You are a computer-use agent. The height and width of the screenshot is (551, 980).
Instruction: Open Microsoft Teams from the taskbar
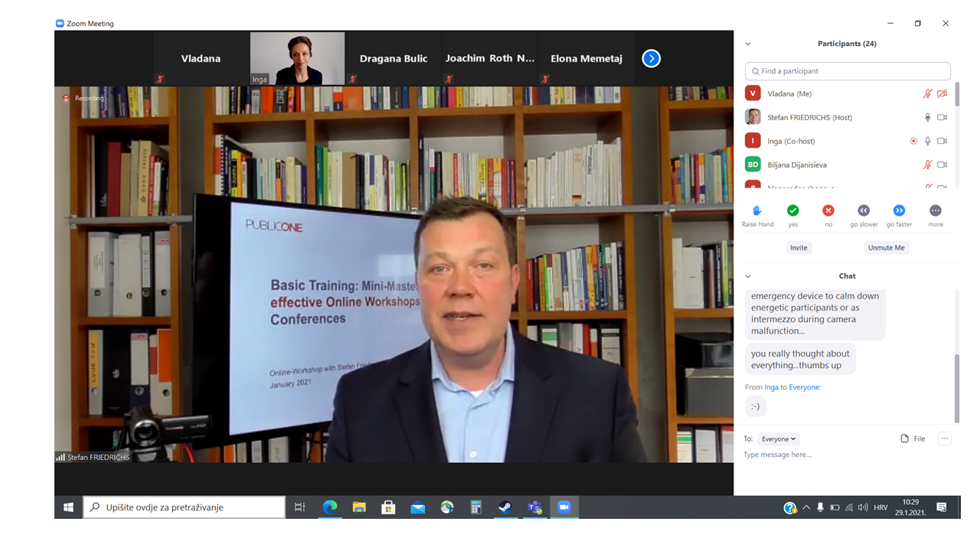point(534,507)
